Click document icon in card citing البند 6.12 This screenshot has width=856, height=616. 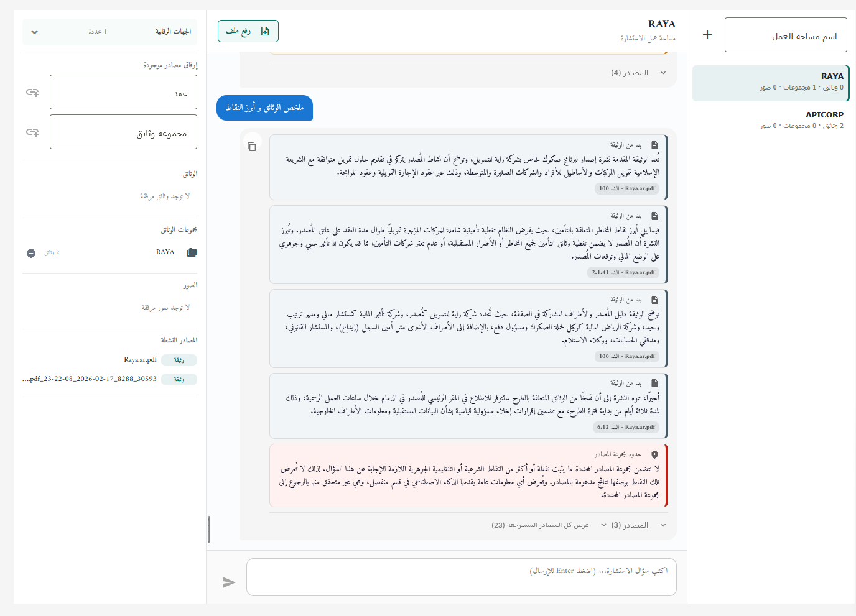pyautogui.click(x=654, y=384)
